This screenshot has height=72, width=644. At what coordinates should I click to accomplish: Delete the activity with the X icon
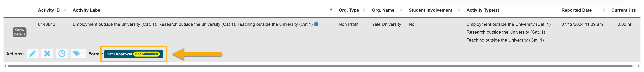coord(47,54)
